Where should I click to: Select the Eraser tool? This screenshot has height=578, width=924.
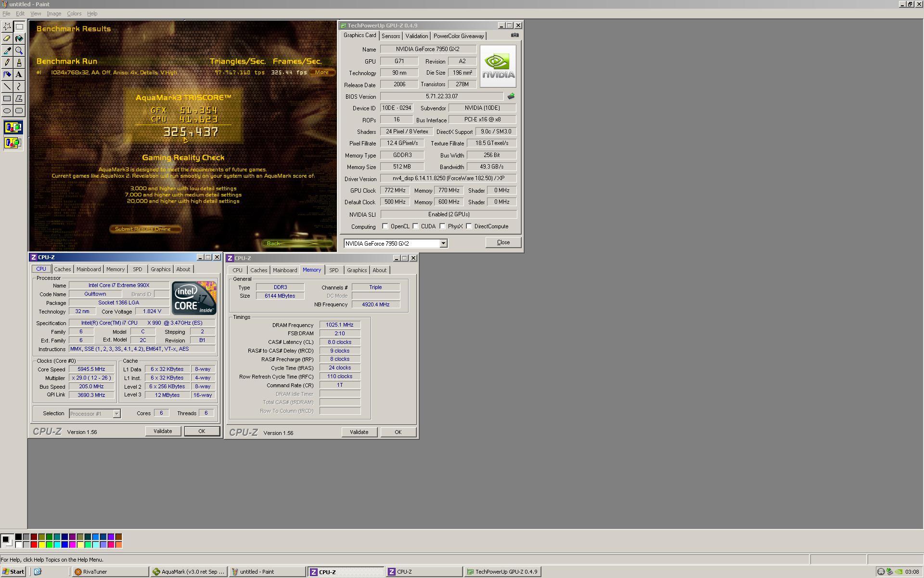(x=7, y=39)
